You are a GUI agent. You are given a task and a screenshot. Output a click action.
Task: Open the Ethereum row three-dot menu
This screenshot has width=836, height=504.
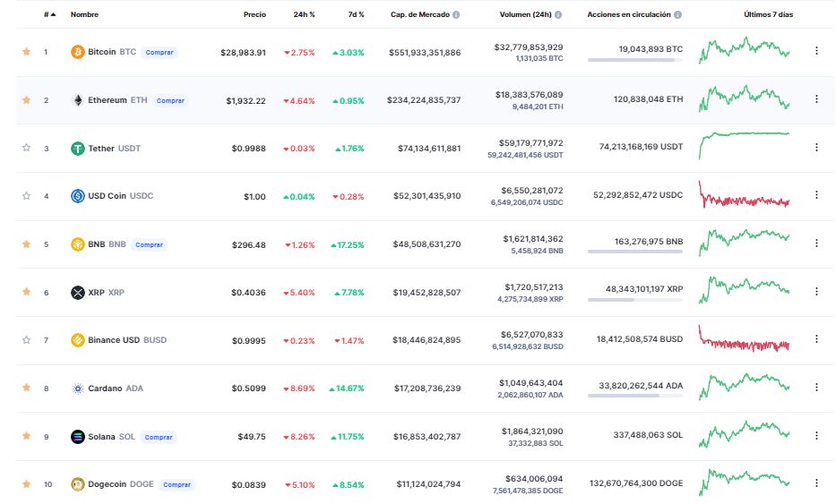click(x=816, y=99)
